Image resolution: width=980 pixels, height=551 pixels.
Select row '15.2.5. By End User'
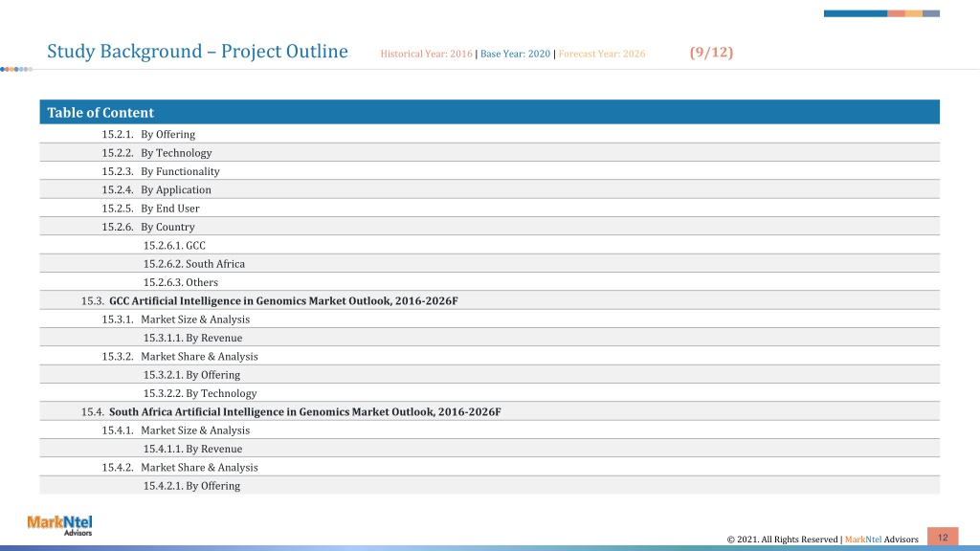tap(489, 208)
